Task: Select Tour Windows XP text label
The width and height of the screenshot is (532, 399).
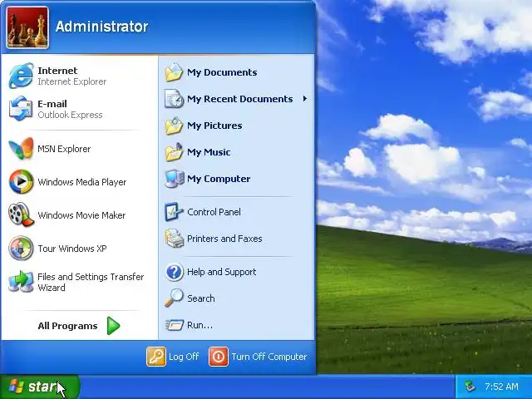Action: coord(72,249)
